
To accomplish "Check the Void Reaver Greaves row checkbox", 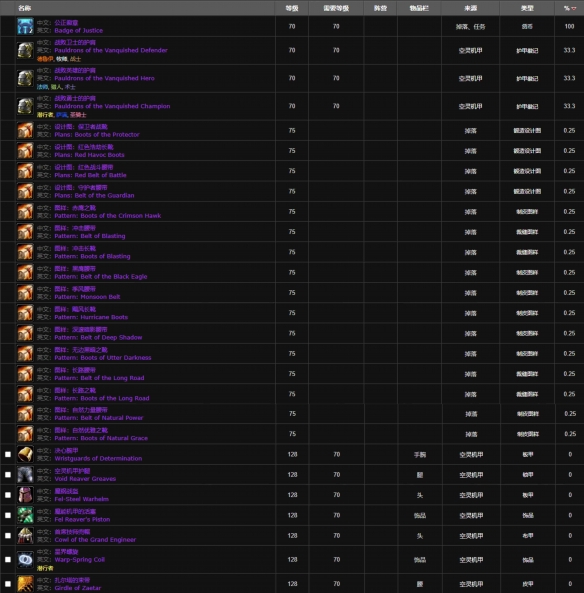I will [x=8, y=475].
